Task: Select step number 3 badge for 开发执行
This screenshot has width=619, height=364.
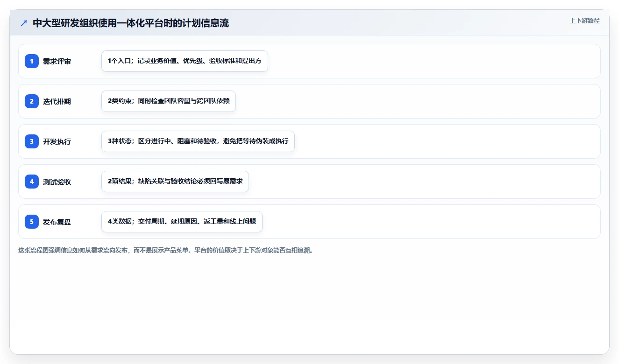Action: pos(32,141)
